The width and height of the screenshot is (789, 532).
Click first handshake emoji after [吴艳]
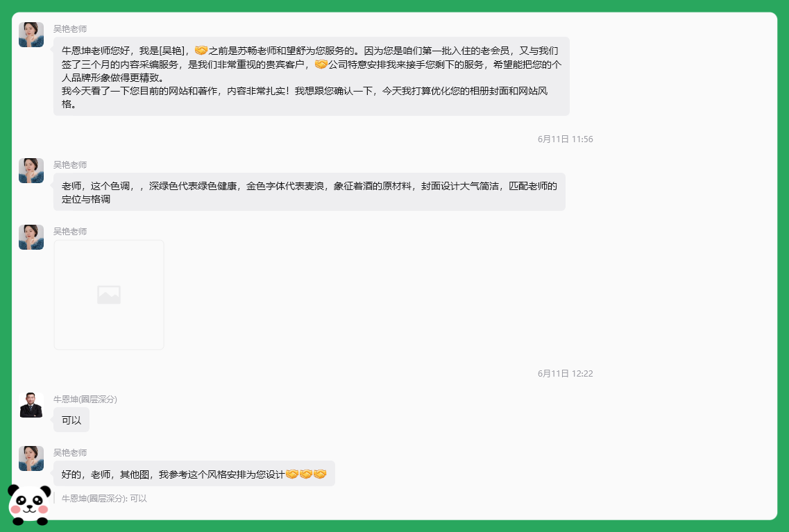[x=201, y=50]
